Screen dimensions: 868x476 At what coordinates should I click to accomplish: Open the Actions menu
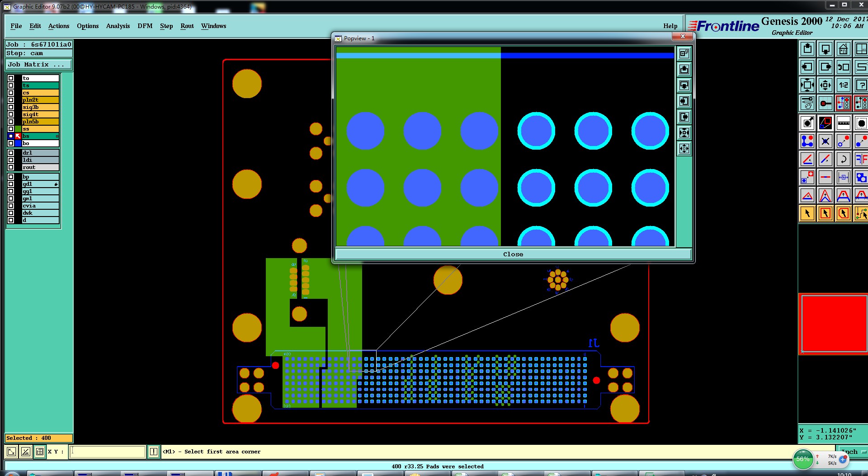(x=59, y=26)
